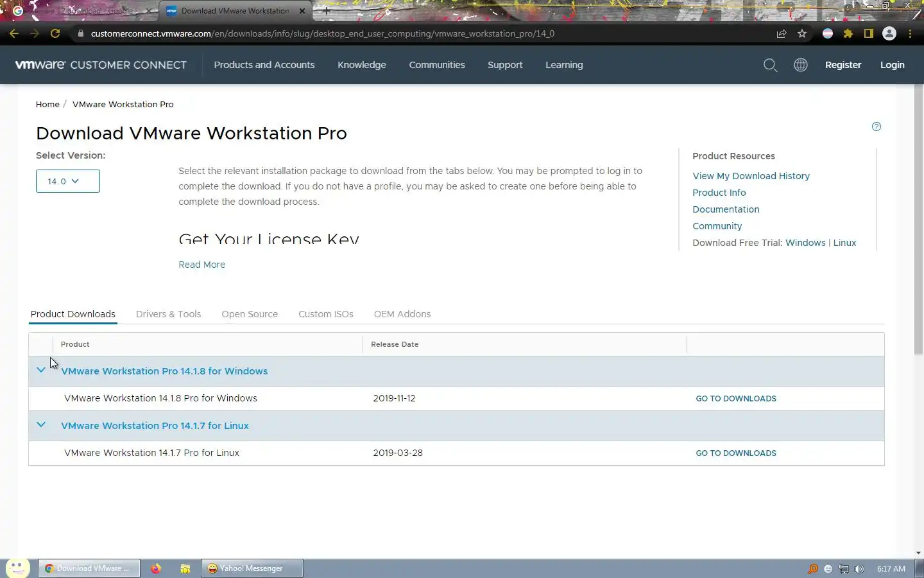
Task: Switch to Custom ISOs tab
Action: click(326, 314)
